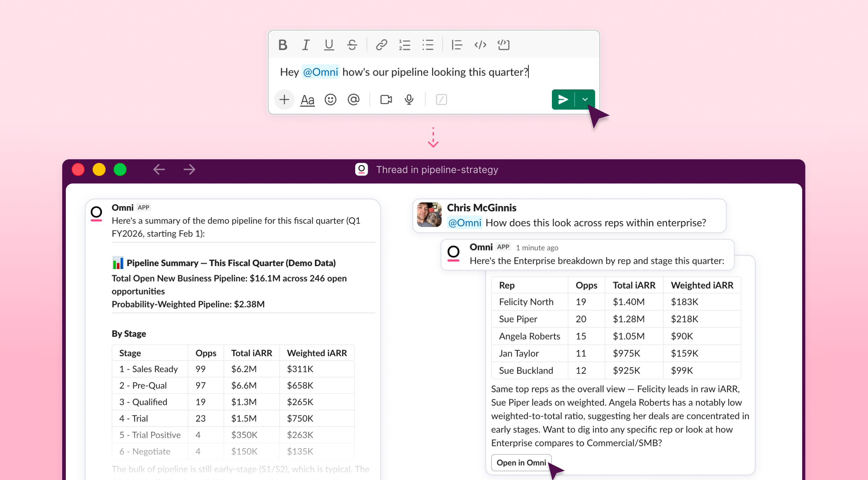Insert a link via chain icon
Image resolution: width=868 pixels, height=480 pixels.
tap(382, 45)
